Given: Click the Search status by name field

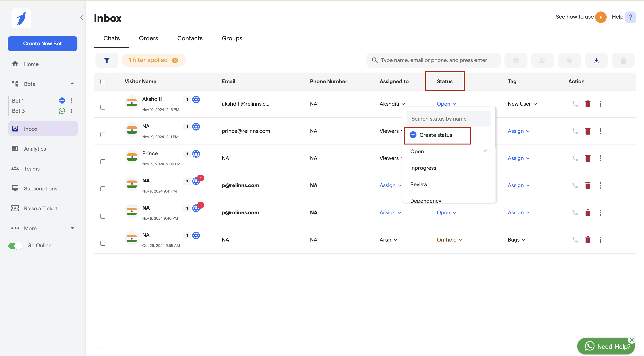Looking at the screenshot, I should [x=449, y=119].
